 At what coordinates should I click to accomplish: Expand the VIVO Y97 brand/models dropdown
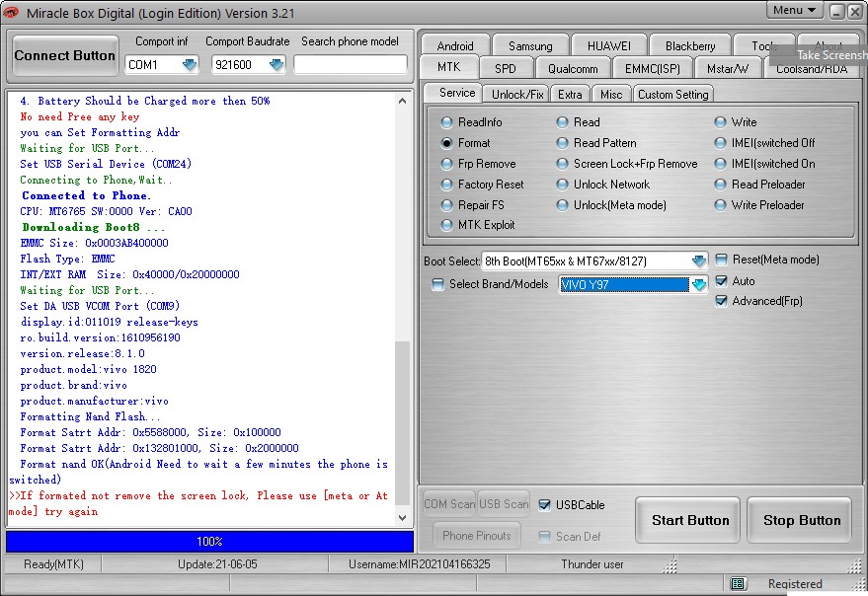(698, 284)
